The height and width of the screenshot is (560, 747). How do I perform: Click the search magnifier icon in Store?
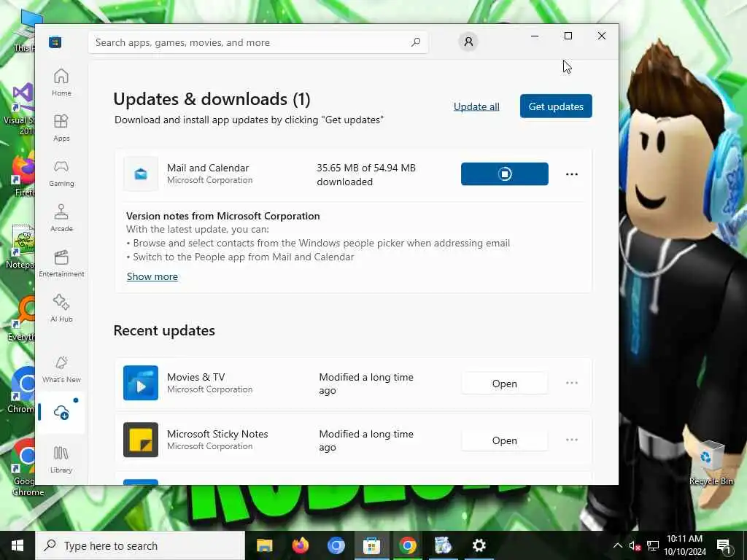point(415,42)
